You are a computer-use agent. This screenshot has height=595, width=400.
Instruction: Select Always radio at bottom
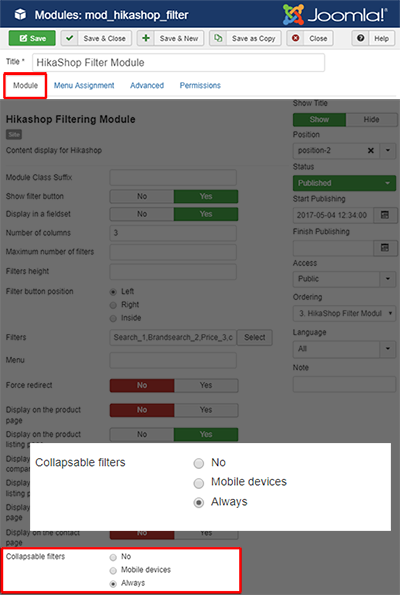[113, 584]
